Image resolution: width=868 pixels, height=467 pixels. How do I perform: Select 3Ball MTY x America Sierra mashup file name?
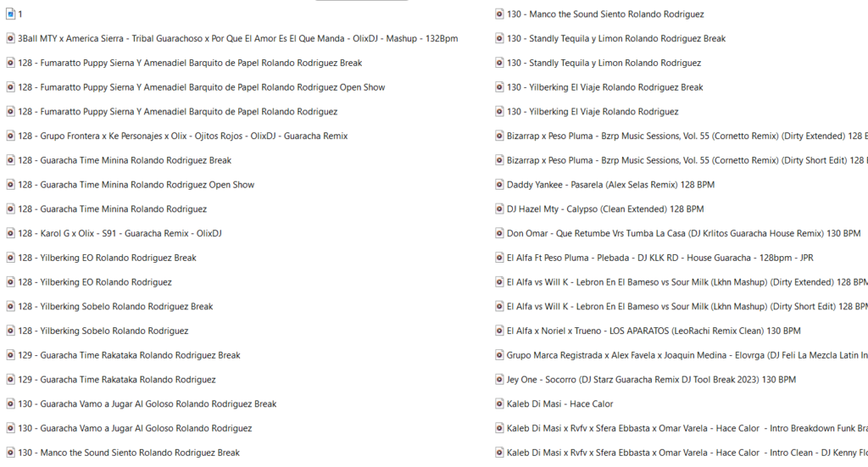pyautogui.click(x=238, y=39)
